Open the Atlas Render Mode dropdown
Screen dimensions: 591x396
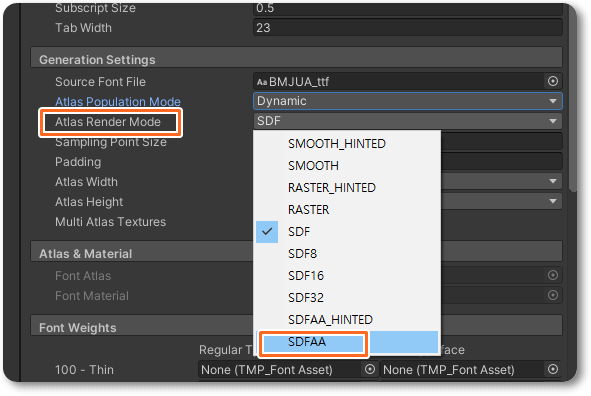click(407, 121)
